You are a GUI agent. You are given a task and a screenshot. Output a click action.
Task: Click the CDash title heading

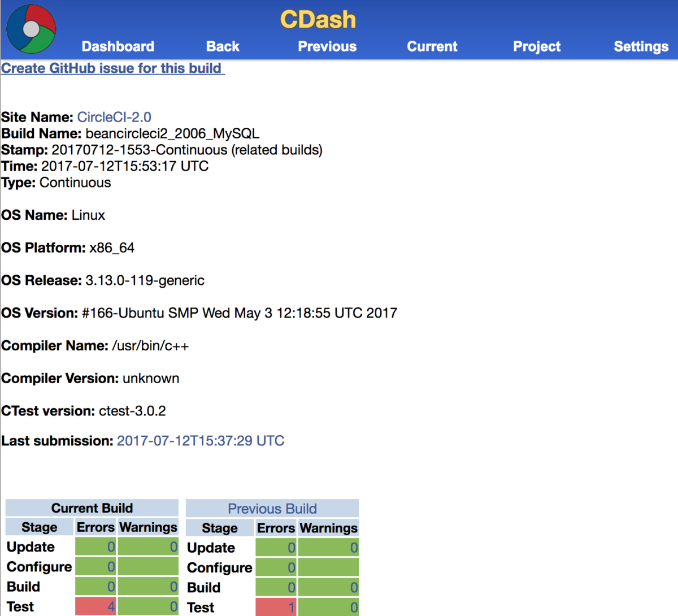pyautogui.click(x=318, y=19)
